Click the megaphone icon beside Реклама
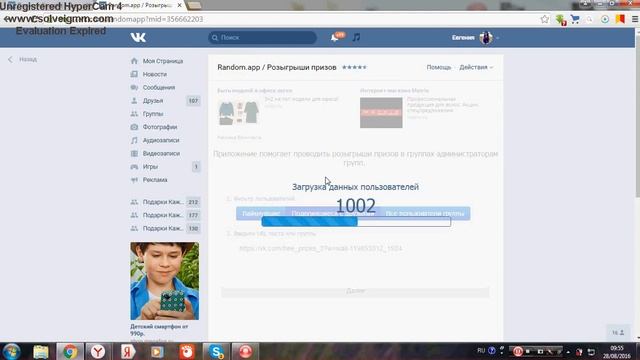This screenshot has height=360, width=640. (134, 180)
